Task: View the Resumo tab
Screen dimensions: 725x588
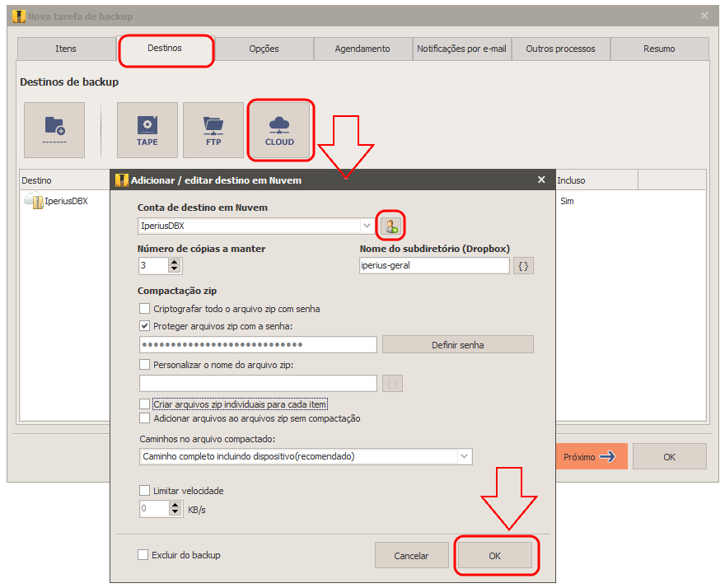Action: click(x=659, y=49)
